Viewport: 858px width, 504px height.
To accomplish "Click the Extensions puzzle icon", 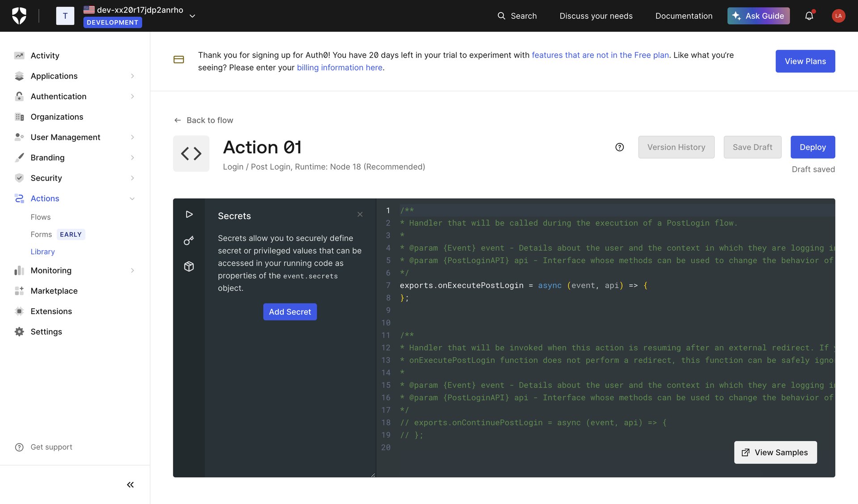I will [19, 311].
